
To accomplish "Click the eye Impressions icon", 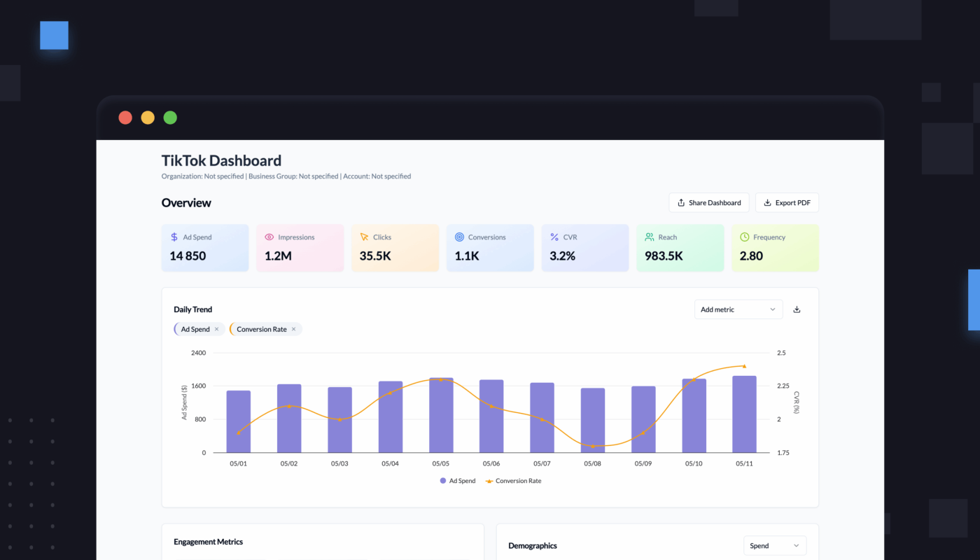I will coord(269,237).
